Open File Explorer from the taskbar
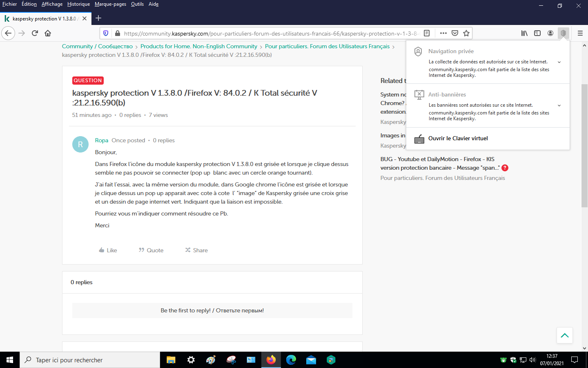Image resolution: width=588 pixels, height=368 pixels. click(171, 360)
